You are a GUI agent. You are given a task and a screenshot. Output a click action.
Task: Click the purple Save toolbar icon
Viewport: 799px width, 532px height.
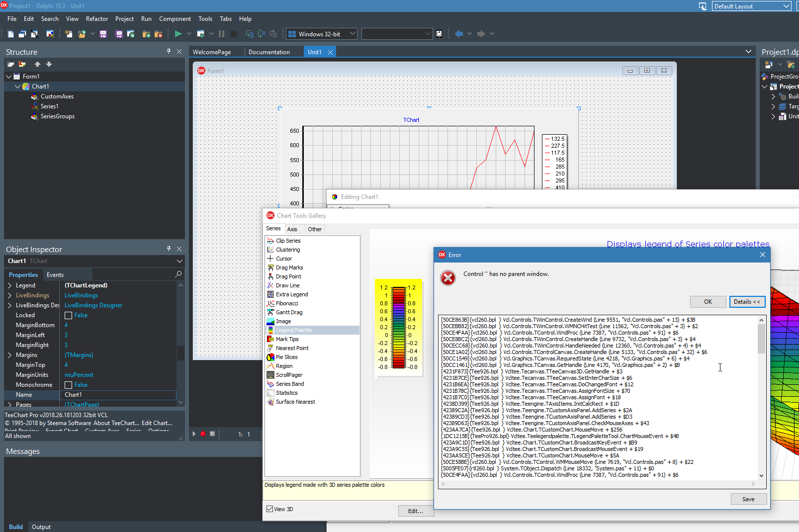tap(103, 34)
